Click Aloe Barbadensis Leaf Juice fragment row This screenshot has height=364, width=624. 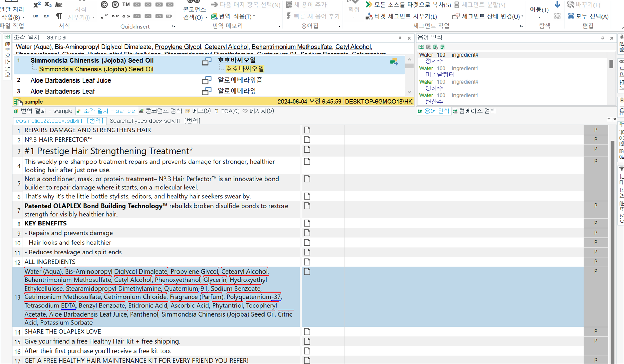coord(209,80)
